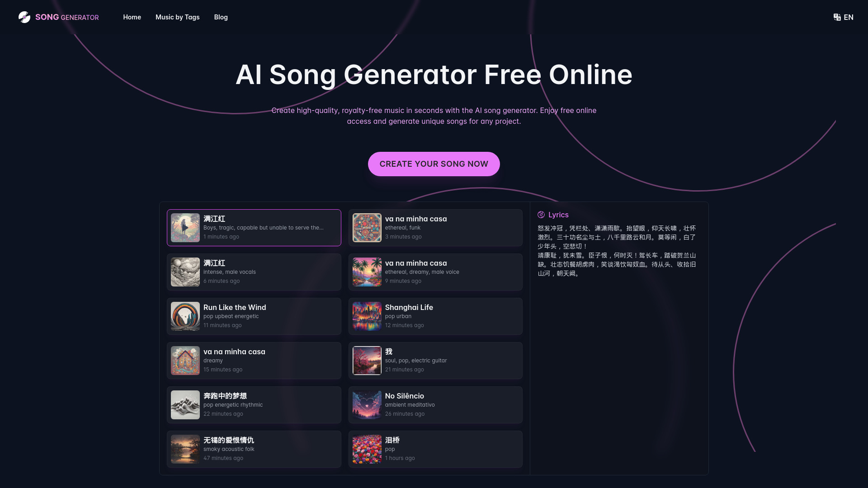The width and height of the screenshot is (868, 488).
Task: Toggle the Lyrics panel visibility
Action: [x=552, y=215]
